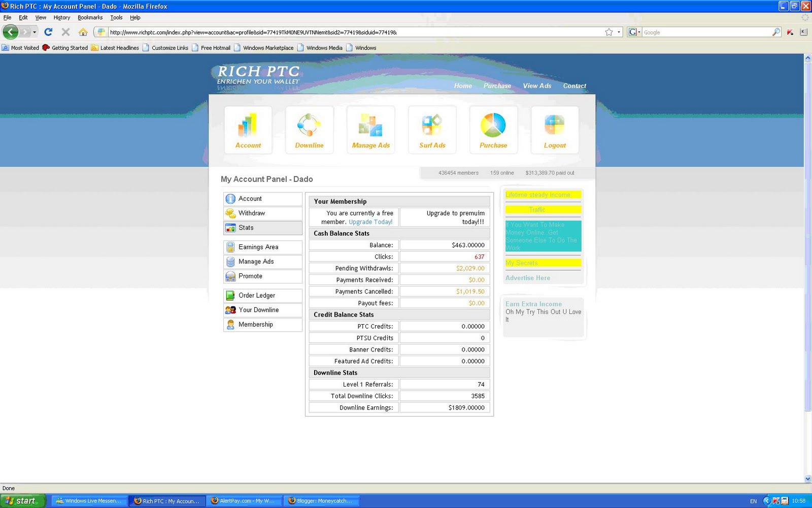
Task: Open the Manage Ads icon tile
Action: (371, 130)
